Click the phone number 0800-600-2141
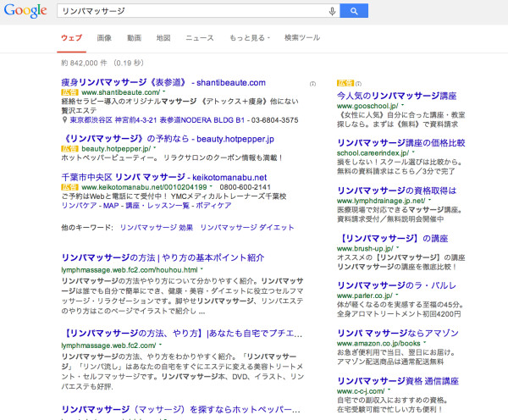Screen dimensions: 508x420 245,187
